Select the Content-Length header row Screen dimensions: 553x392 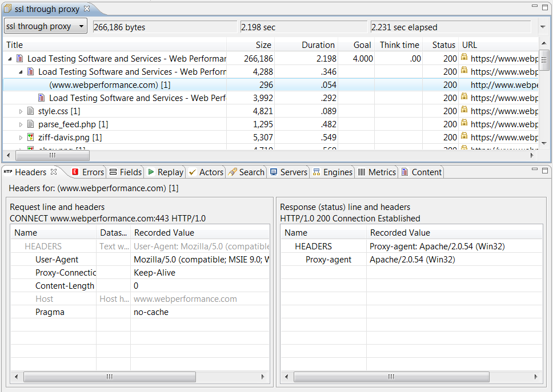140,286
